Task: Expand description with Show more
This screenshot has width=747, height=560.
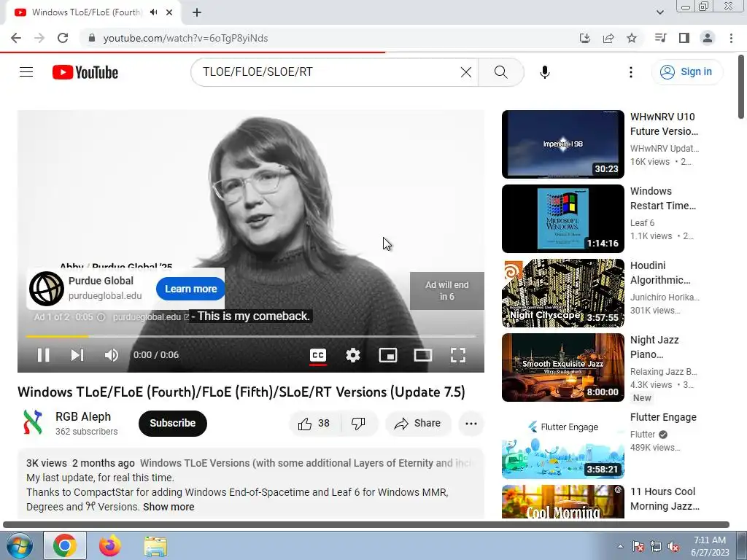Action: pyautogui.click(x=169, y=507)
